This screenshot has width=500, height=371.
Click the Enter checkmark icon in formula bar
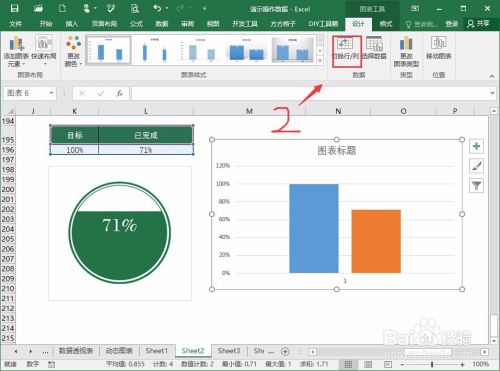100,93
